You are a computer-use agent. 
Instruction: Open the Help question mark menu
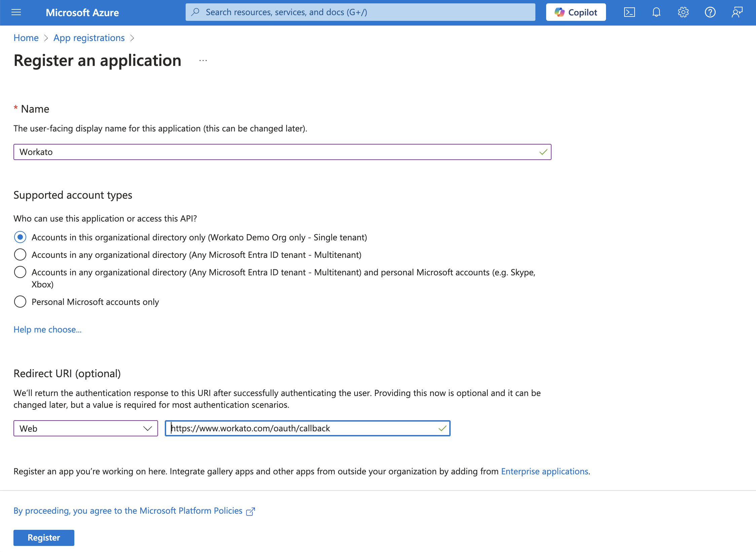pyautogui.click(x=710, y=12)
